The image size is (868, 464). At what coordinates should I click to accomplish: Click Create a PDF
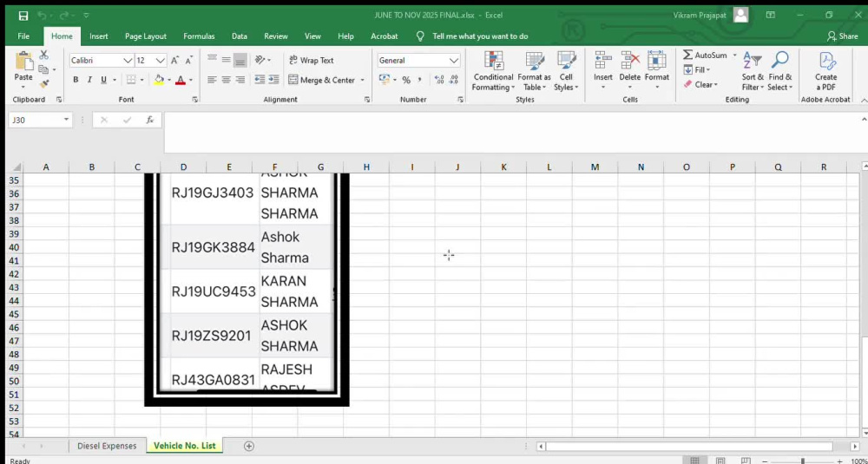[x=825, y=71]
